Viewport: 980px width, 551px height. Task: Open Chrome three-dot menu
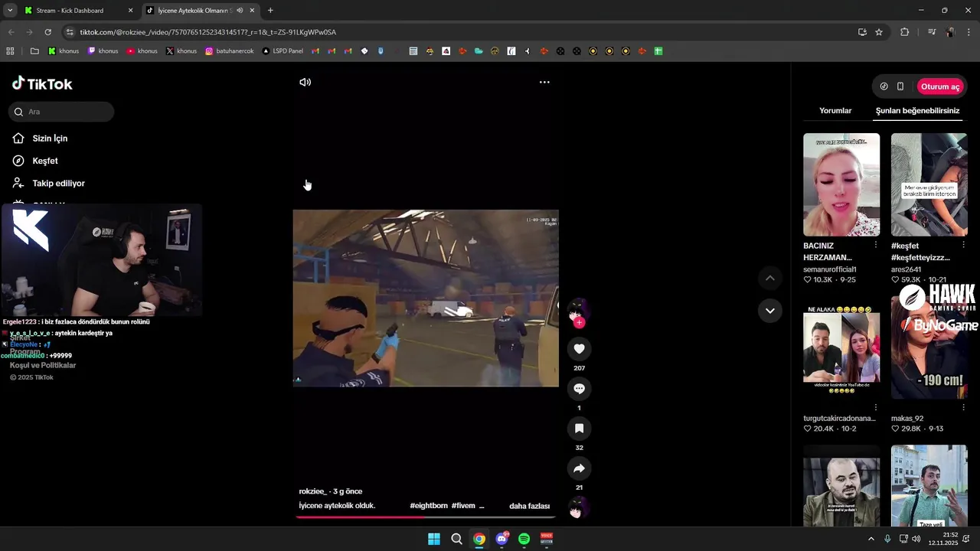(969, 32)
